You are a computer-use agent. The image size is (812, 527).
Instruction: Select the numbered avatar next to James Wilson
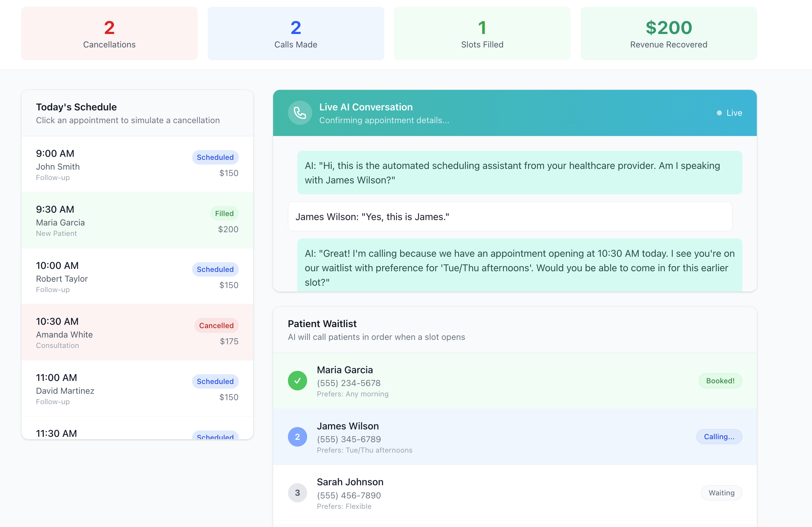pos(297,436)
